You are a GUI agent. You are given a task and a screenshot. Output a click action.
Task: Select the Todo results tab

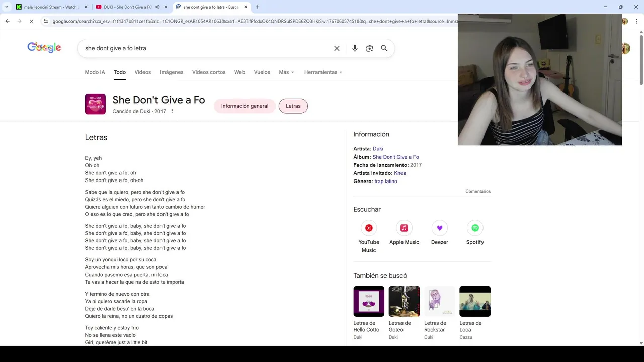coord(120,72)
